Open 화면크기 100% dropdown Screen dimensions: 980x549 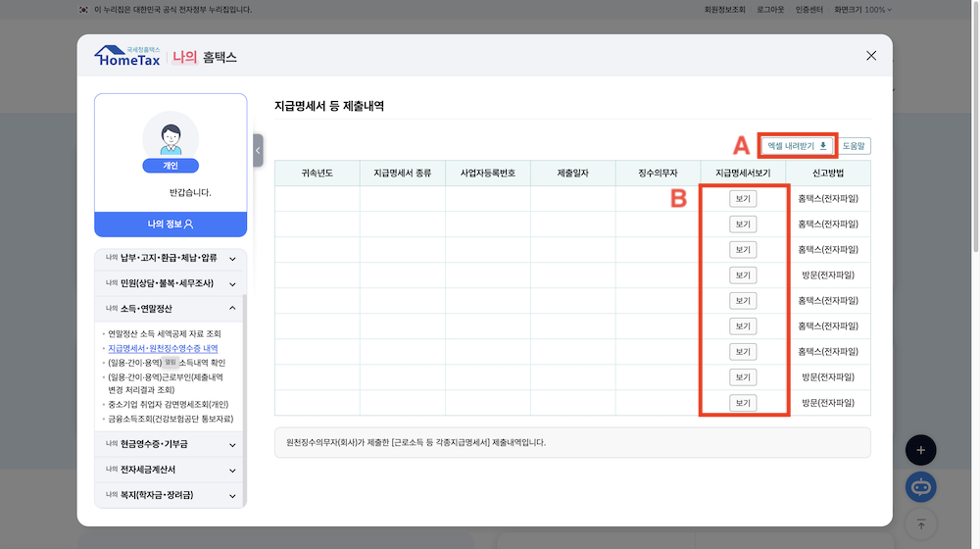point(862,10)
